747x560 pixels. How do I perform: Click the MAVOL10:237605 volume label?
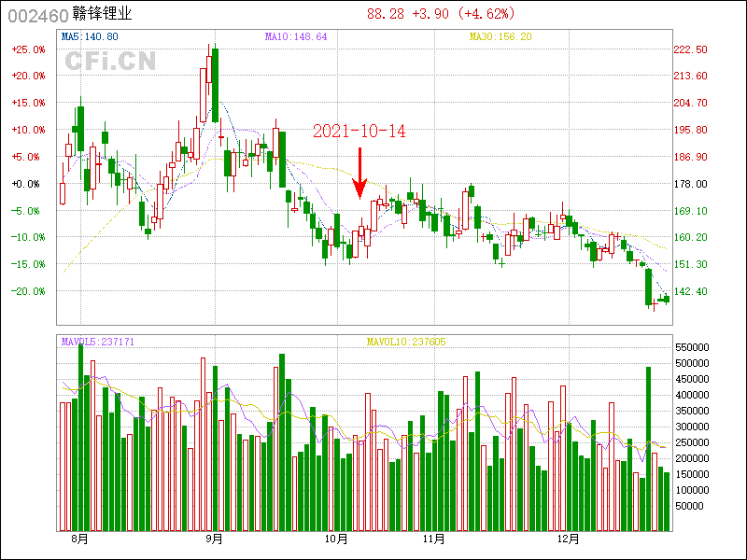pos(405,342)
